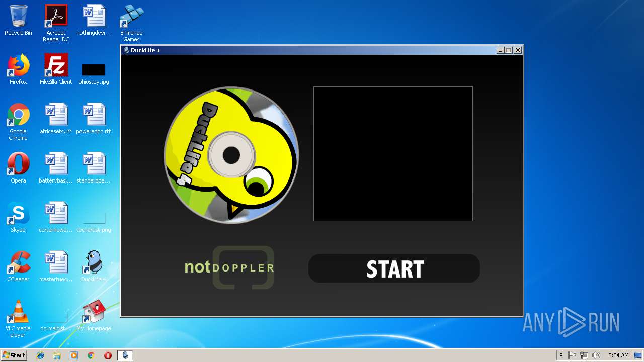Click the DuckLife 4 disc image
The image size is (644, 362).
pyautogui.click(x=231, y=155)
